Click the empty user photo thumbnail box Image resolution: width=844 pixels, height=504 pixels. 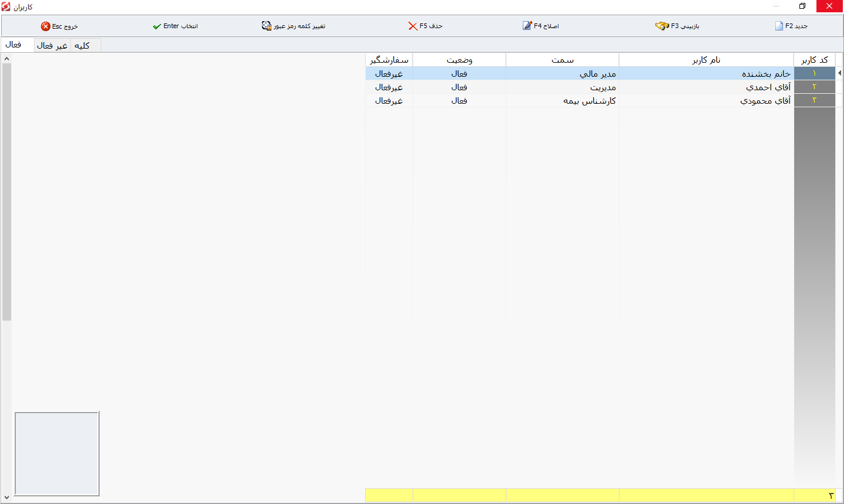coord(57,454)
